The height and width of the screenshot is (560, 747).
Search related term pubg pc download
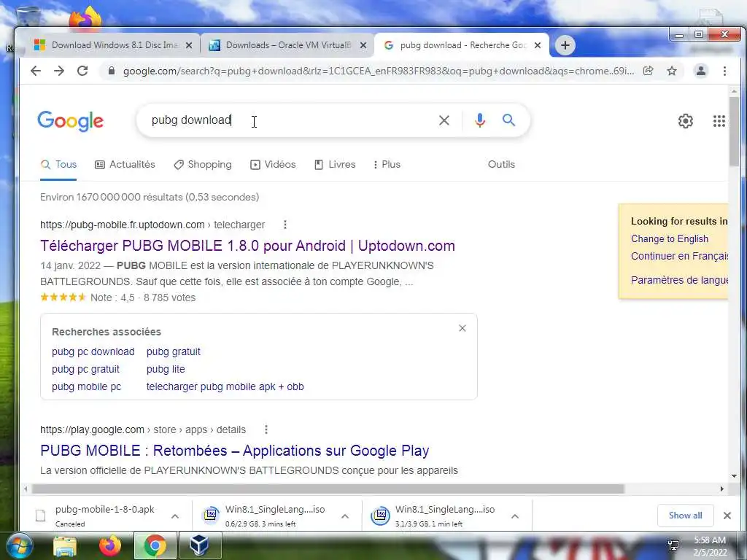coord(93,351)
